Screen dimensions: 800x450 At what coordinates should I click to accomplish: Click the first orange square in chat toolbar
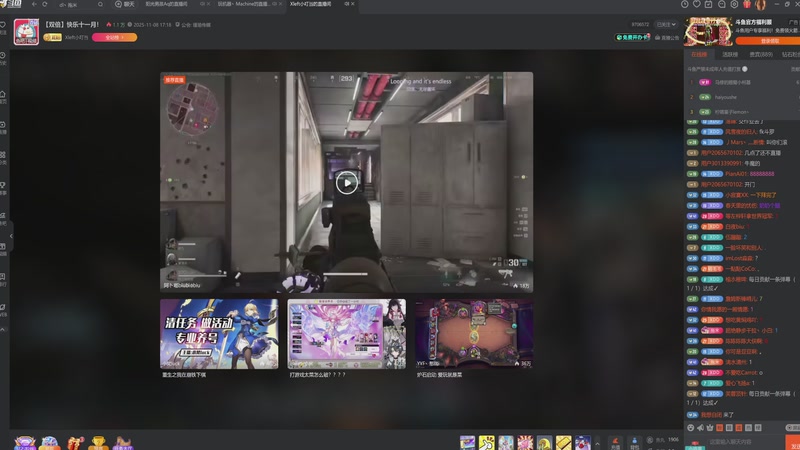[x=719, y=428]
